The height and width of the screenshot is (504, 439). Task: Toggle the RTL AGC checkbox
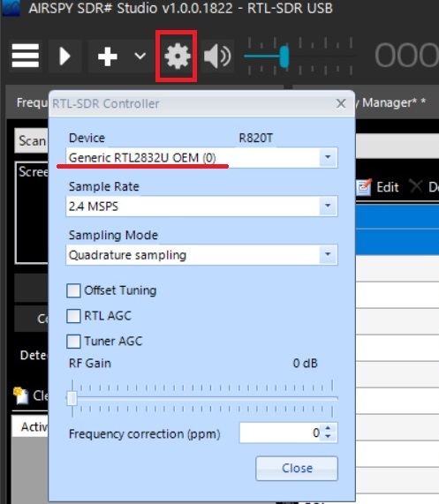pos(73,316)
